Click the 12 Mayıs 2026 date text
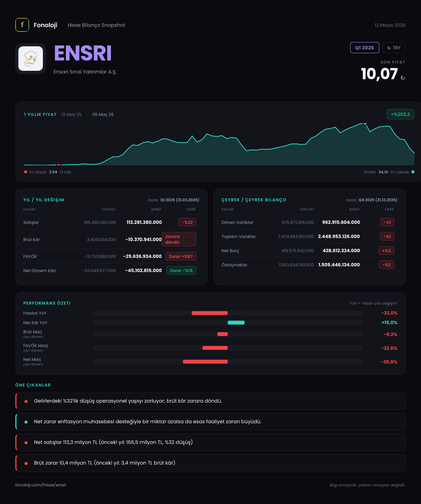The height and width of the screenshot is (504, 421). [390, 25]
